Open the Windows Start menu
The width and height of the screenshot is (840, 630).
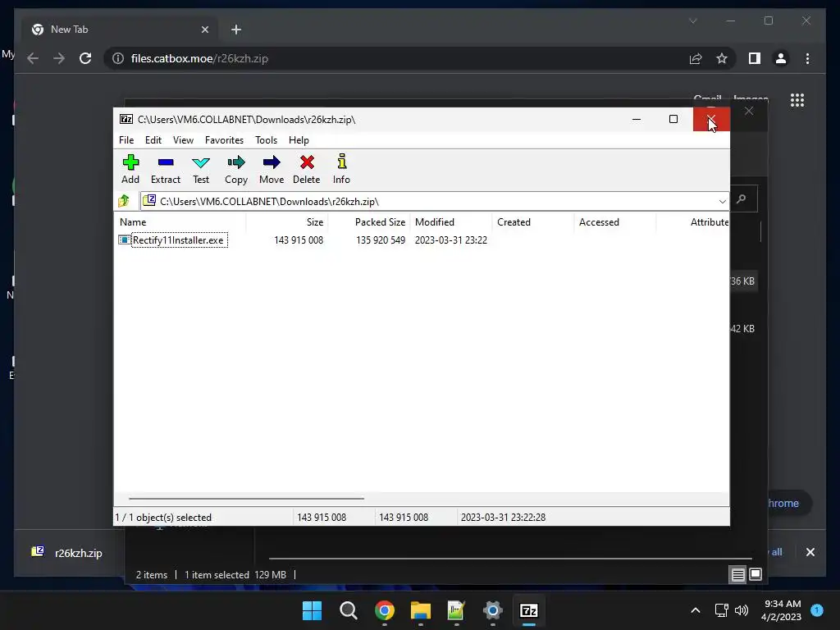tap(312, 610)
